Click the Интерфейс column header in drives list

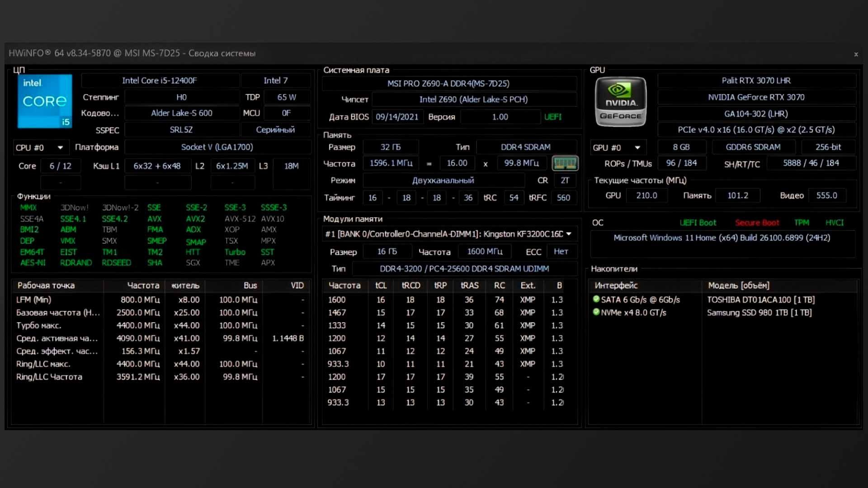pos(616,286)
